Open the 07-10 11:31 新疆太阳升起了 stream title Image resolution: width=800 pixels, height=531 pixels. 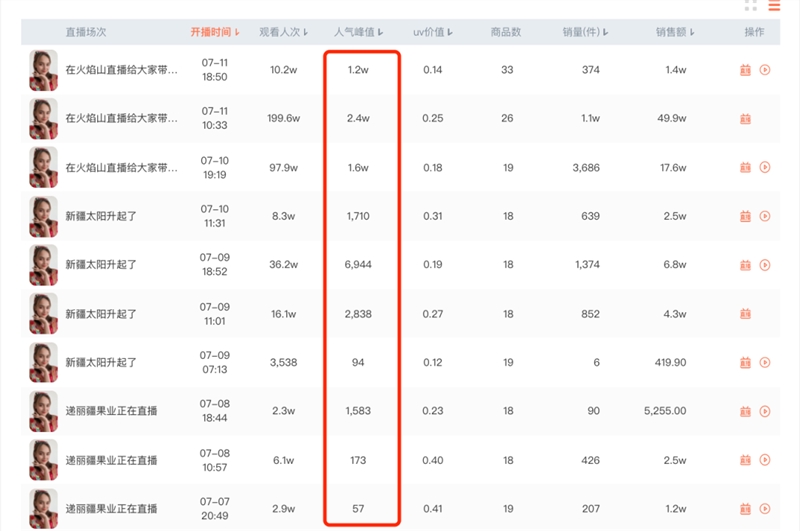pyautogui.click(x=101, y=216)
